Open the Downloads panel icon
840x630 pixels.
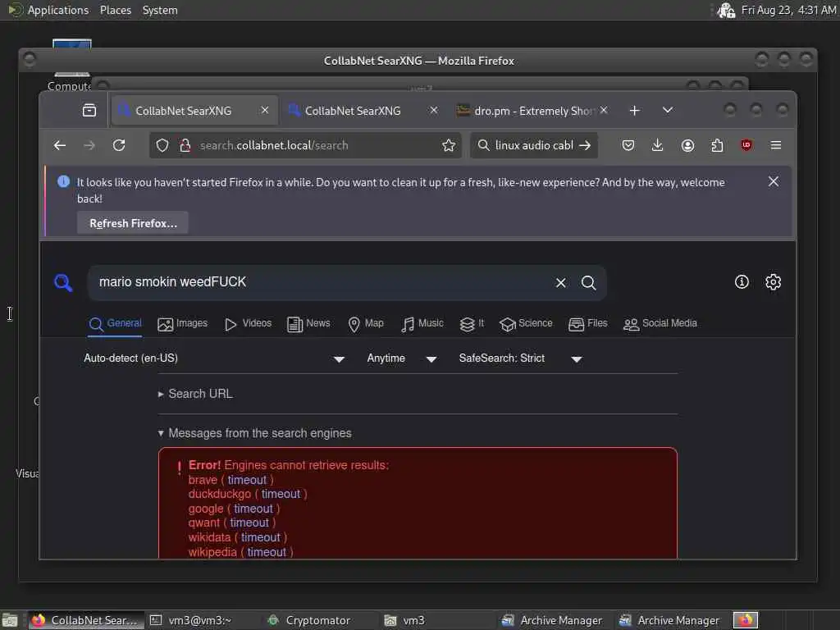pos(657,145)
